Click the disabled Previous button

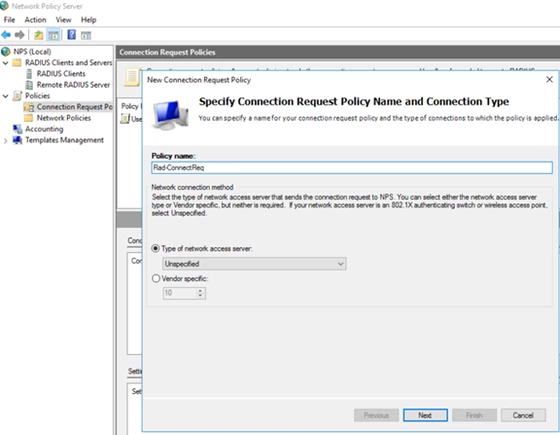[376, 415]
